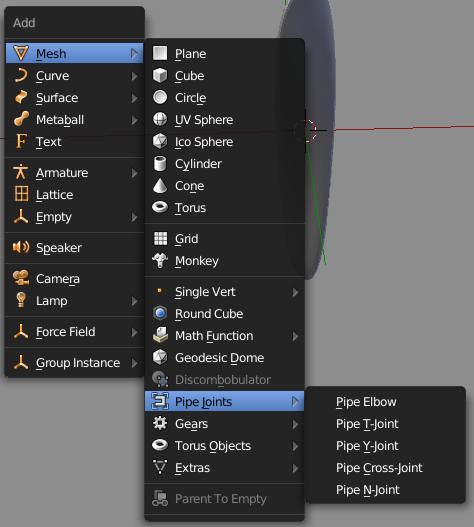Click the Round Cube blue sphere icon
This screenshot has width=474, height=527.
(160, 313)
